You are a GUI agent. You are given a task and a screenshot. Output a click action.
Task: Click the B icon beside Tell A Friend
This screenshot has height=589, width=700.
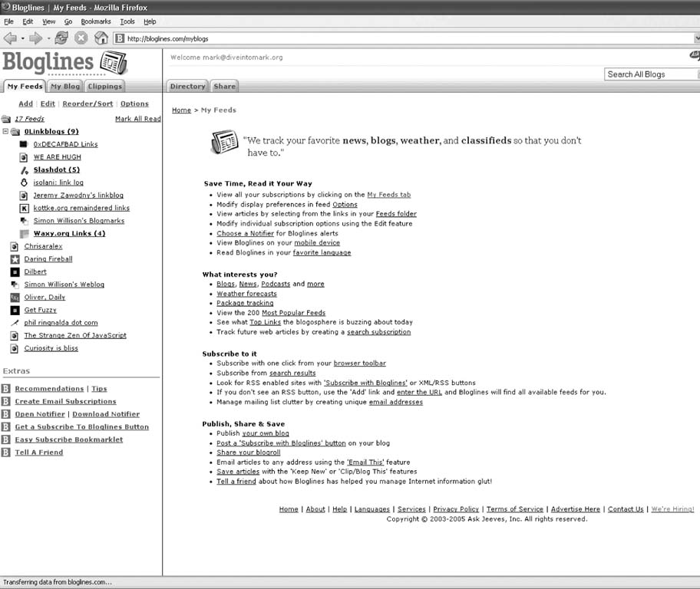(x=6, y=452)
